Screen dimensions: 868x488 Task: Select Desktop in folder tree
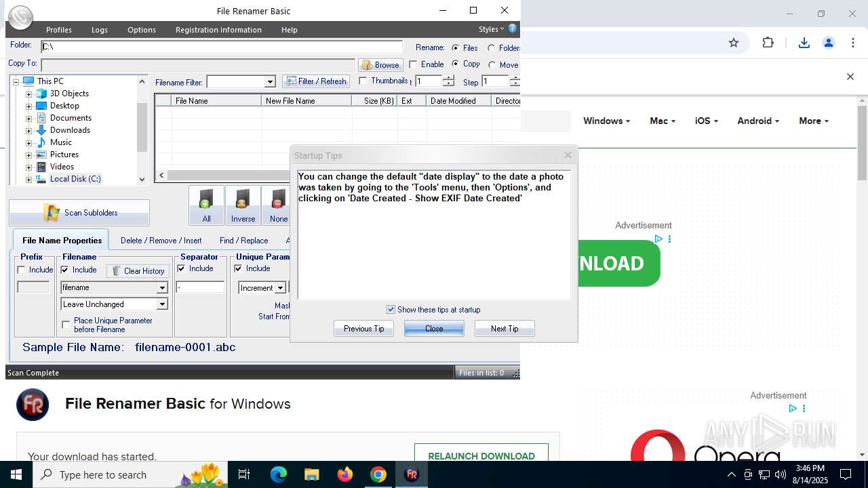click(64, 106)
